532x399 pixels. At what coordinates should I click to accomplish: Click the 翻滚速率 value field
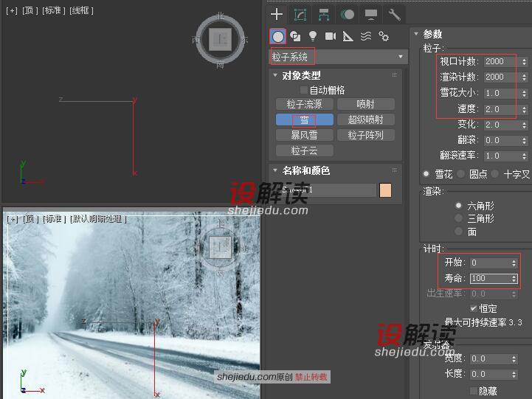pos(501,156)
